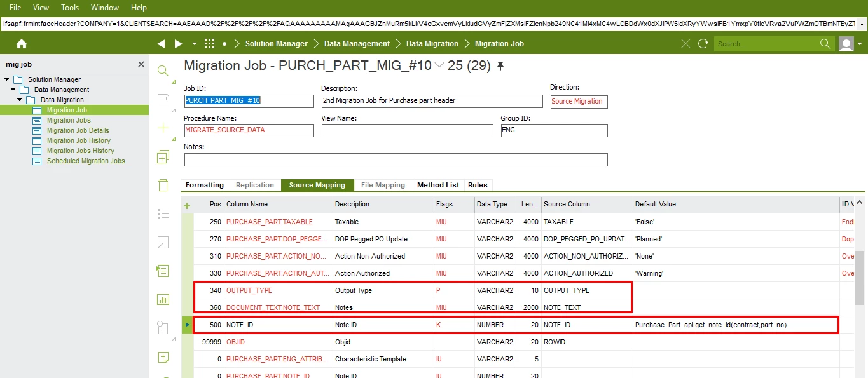Click the add note icon at toolbar bottom
868x378 pixels.
163,357
